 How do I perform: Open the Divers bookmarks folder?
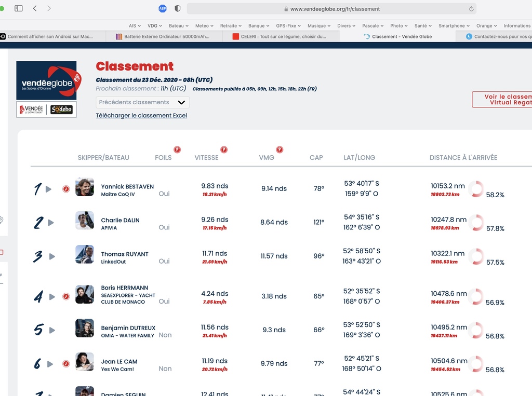tap(347, 26)
